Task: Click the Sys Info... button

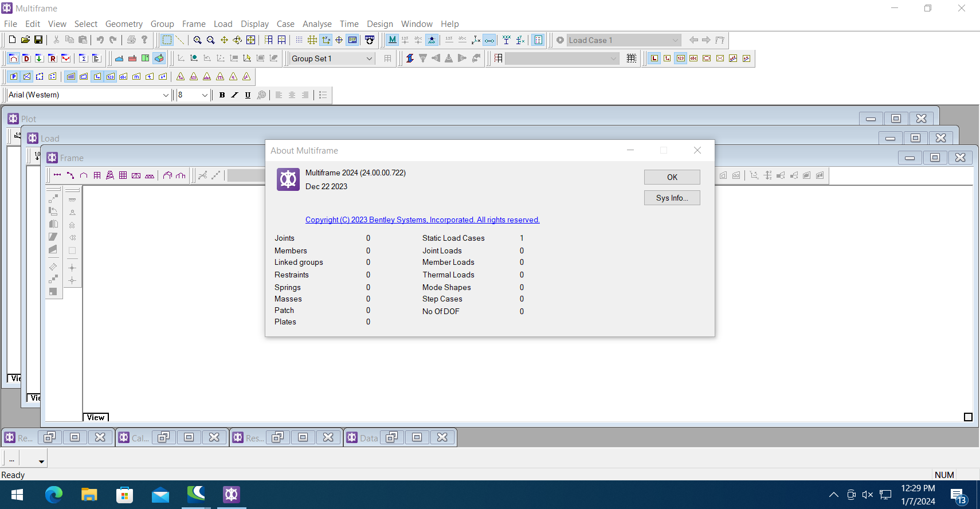Action: click(672, 198)
